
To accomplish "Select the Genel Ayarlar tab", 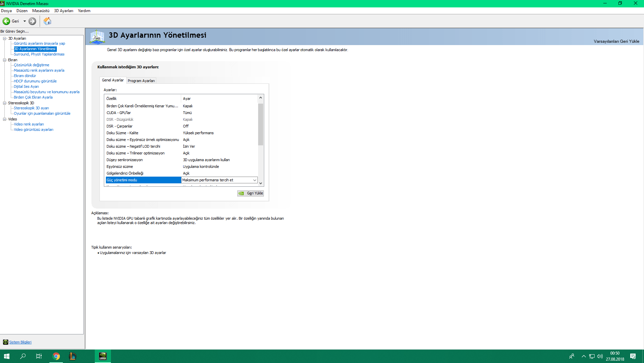I will click(113, 80).
